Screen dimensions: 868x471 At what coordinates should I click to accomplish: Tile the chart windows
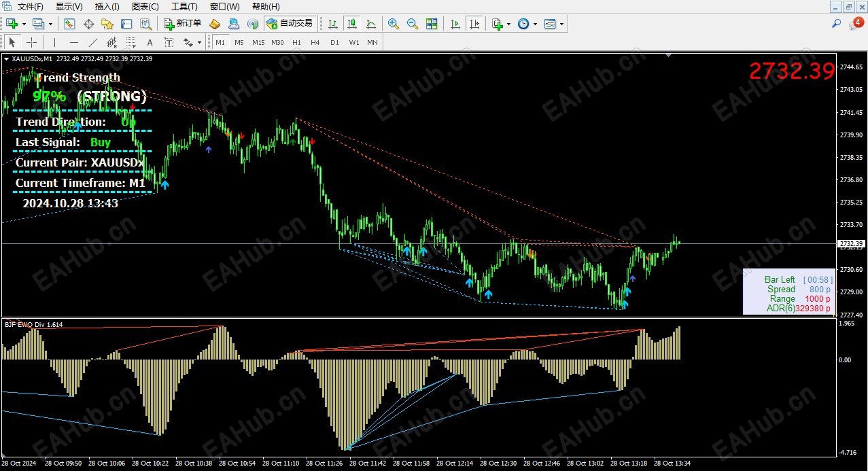pyautogui.click(x=432, y=24)
